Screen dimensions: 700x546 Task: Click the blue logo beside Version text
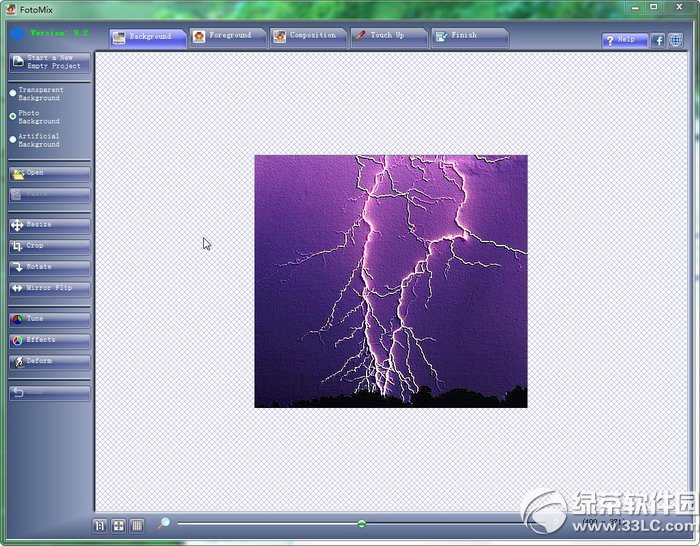click(x=17, y=34)
